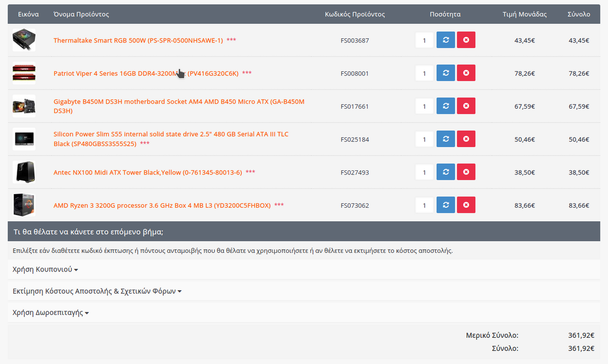The height and width of the screenshot is (364, 608).
Task: Update quantity for Antec NX100 case
Action: coord(445,172)
